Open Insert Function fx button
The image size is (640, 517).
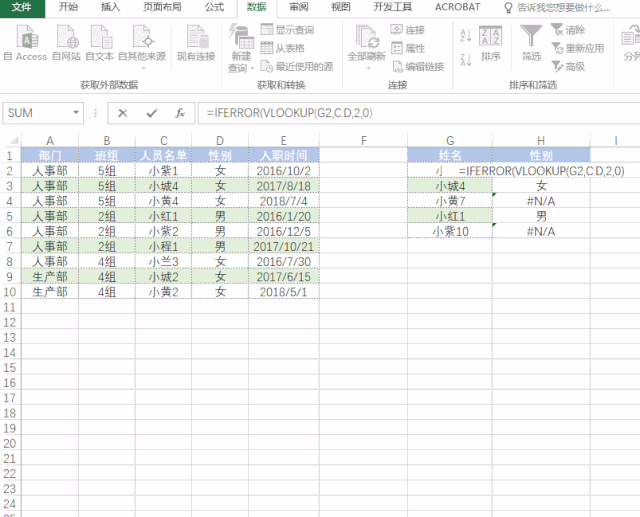click(x=180, y=113)
